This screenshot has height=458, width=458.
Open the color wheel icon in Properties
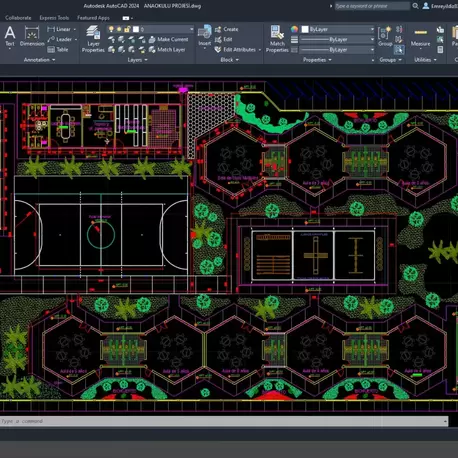(294, 29)
